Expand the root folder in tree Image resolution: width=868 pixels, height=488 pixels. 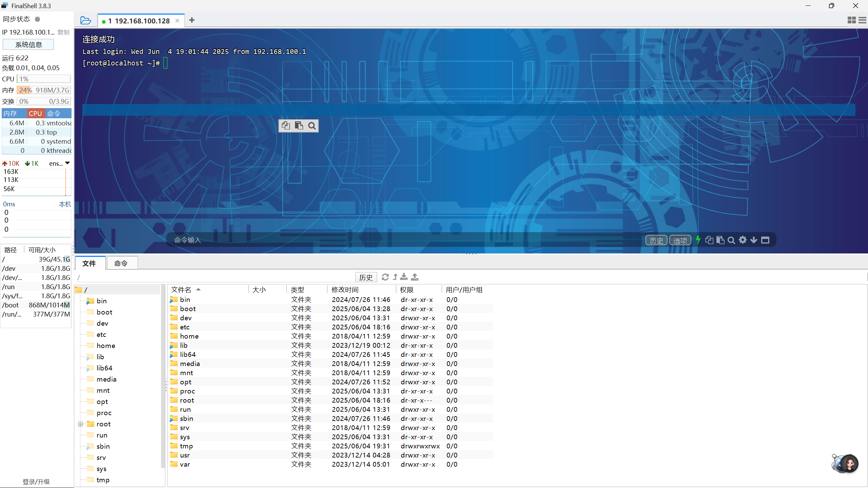pyautogui.click(x=81, y=424)
